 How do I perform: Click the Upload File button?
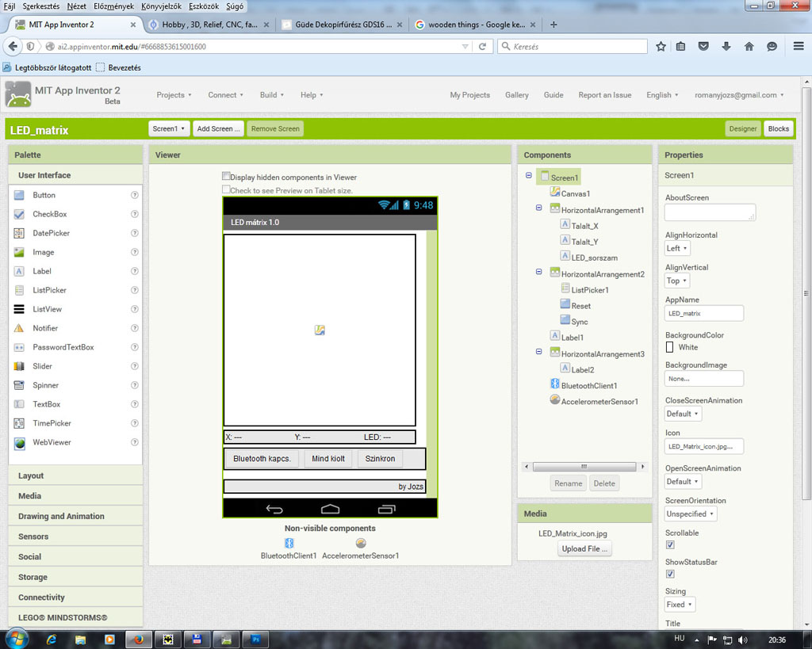[x=584, y=548]
